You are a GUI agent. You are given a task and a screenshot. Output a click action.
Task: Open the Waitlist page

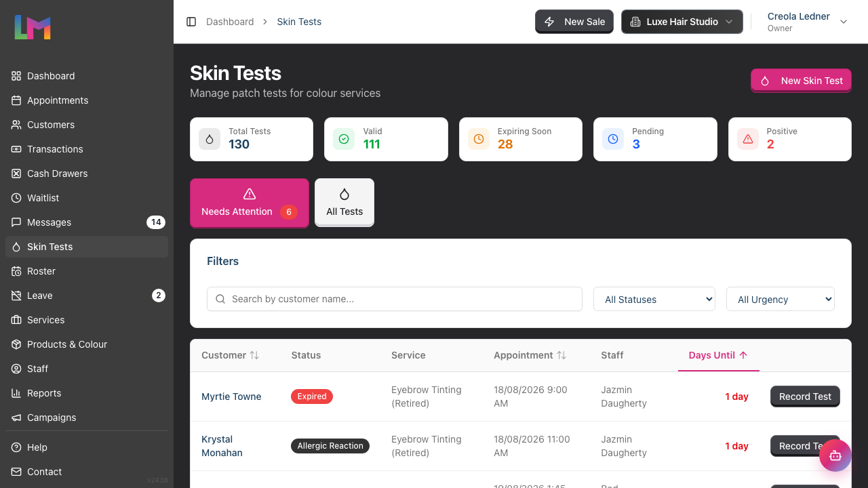87,198
